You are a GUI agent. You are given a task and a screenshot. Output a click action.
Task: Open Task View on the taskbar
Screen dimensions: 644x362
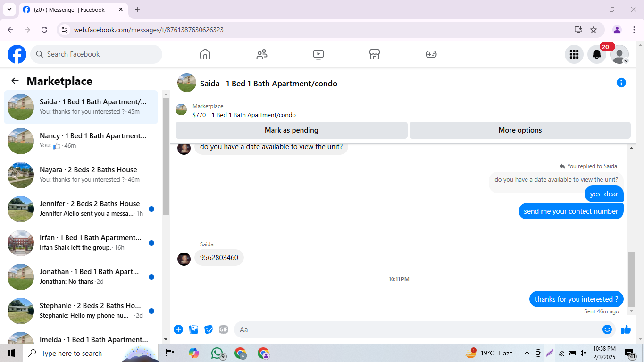point(170,353)
